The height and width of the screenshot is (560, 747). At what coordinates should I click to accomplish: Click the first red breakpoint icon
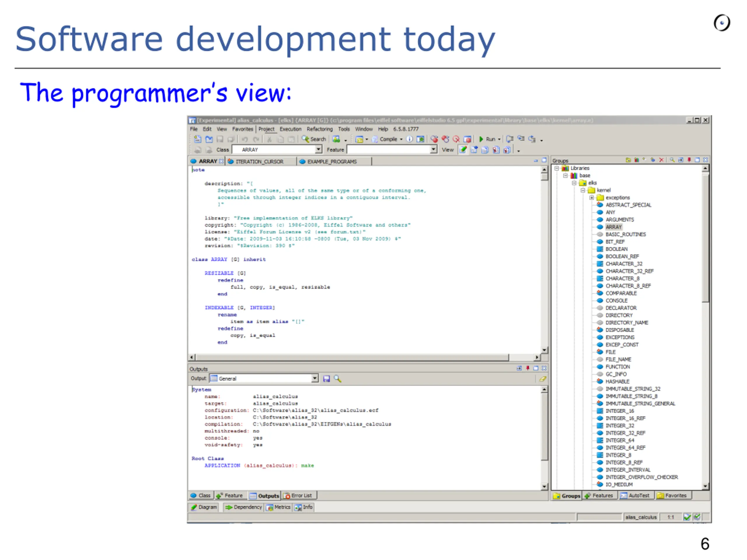pyautogui.click(x=434, y=139)
